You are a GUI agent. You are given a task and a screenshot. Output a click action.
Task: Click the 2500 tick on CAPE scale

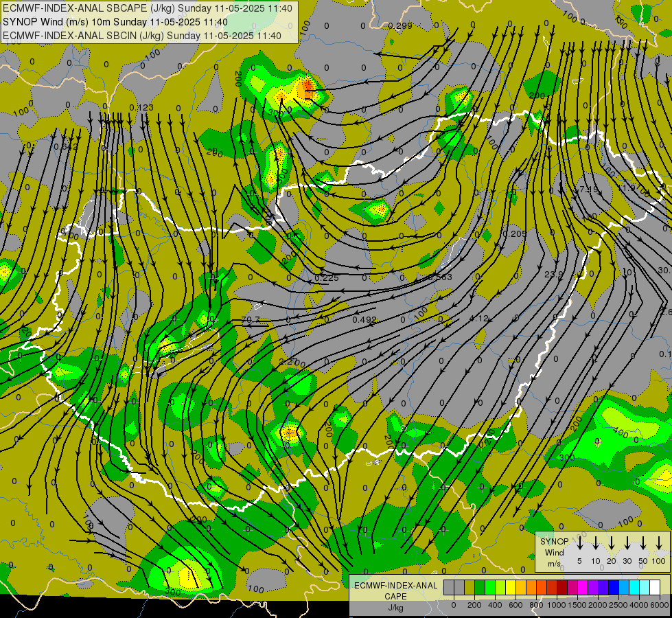tap(618, 605)
